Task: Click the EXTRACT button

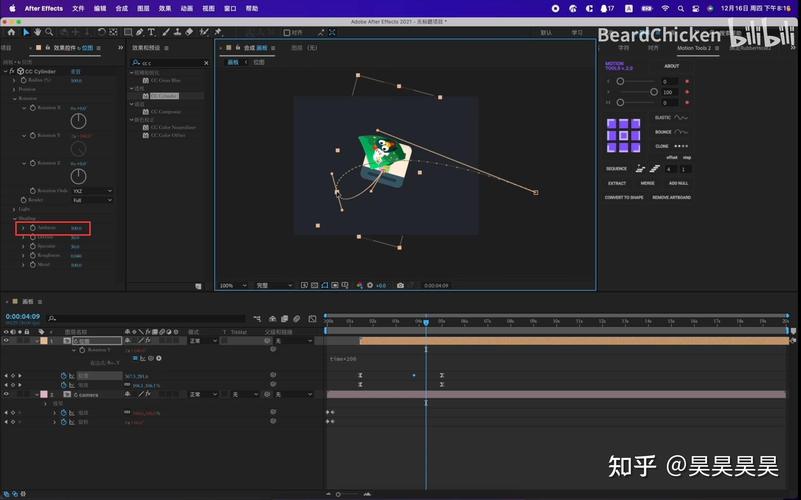Action: [x=617, y=183]
